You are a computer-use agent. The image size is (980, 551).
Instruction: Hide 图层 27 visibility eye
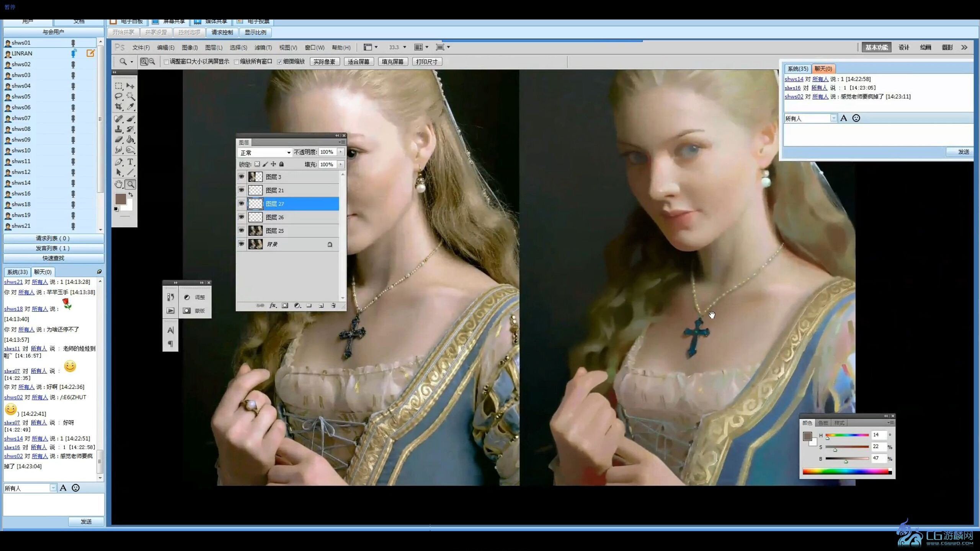241,203
